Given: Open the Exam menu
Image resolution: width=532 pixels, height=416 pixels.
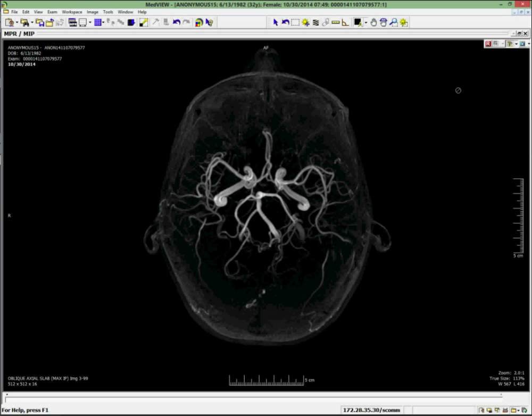Looking at the screenshot, I should pos(52,12).
